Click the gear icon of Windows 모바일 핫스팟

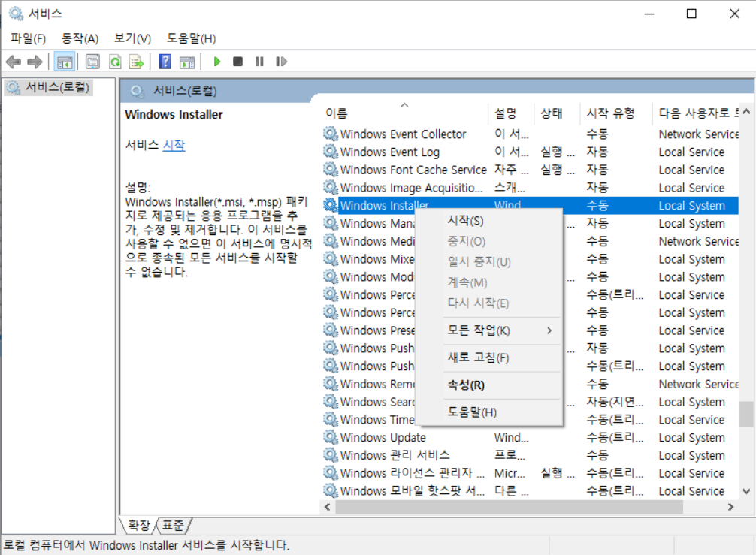click(330, 491)
